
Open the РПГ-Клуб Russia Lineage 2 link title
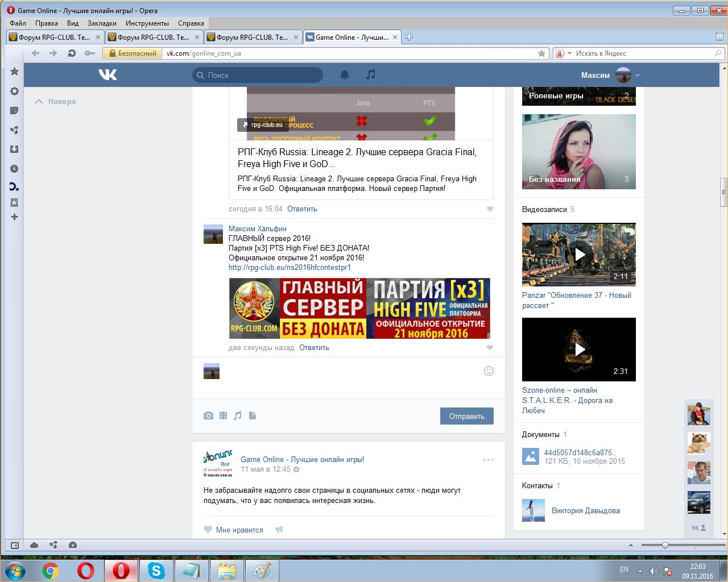[357, 158]
